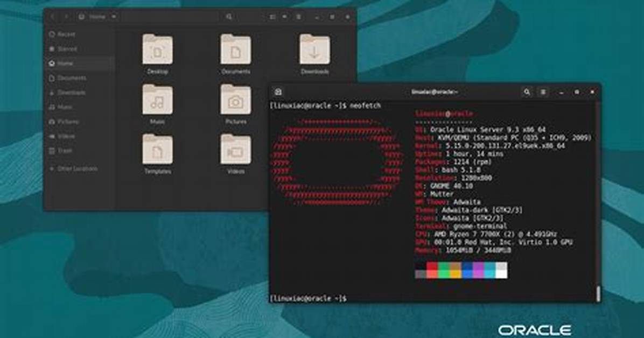Close the terminal window

[592, 92]
